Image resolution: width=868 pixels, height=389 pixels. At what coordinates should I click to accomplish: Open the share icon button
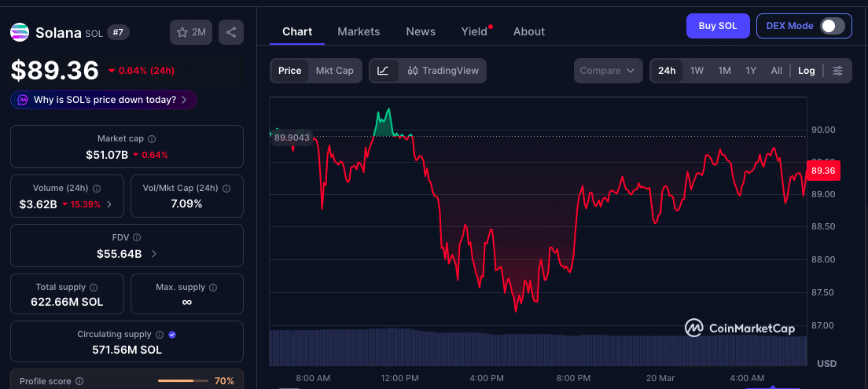[x=231, y=33]
